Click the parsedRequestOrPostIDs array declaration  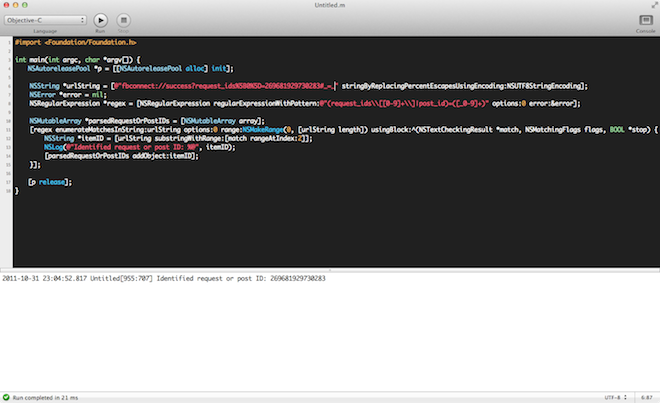(147, 121)
